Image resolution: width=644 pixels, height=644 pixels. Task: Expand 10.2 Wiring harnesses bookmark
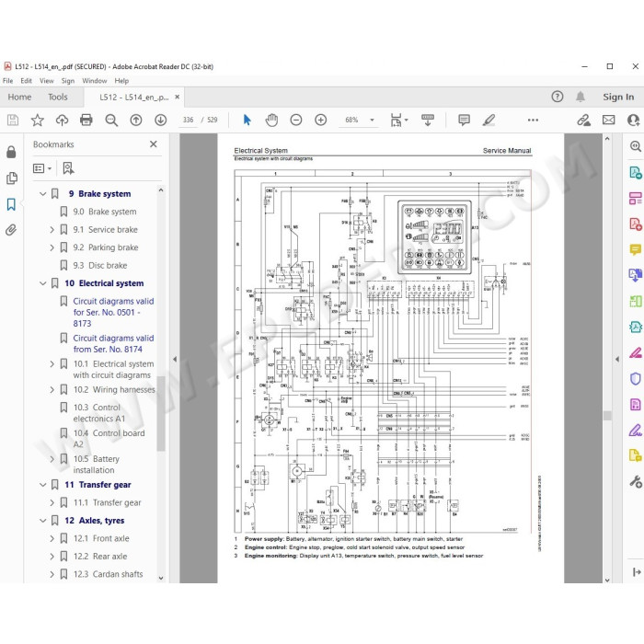tap(52, 390)
